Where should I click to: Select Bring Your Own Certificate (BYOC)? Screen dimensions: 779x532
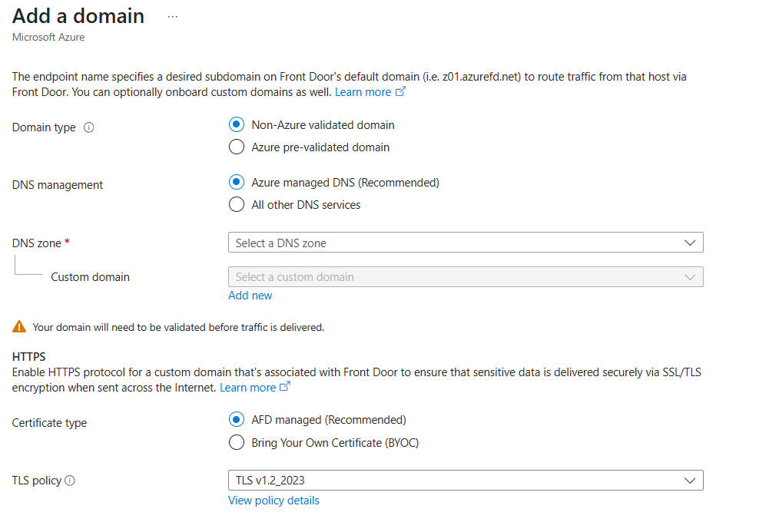tap(237, 442)
